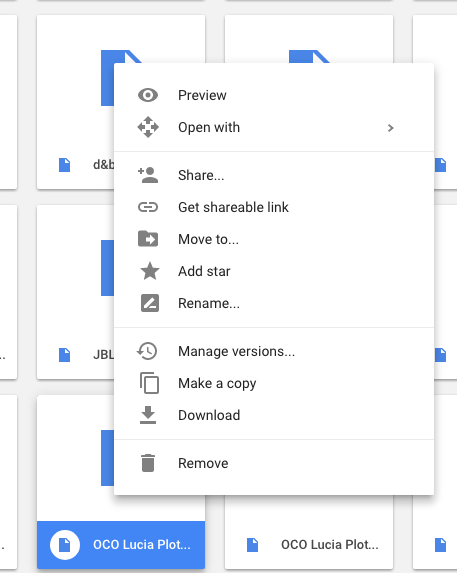Viewport: 457px width, 573px height.
Task: Click the Open with arrows icon
Action: 148,127
